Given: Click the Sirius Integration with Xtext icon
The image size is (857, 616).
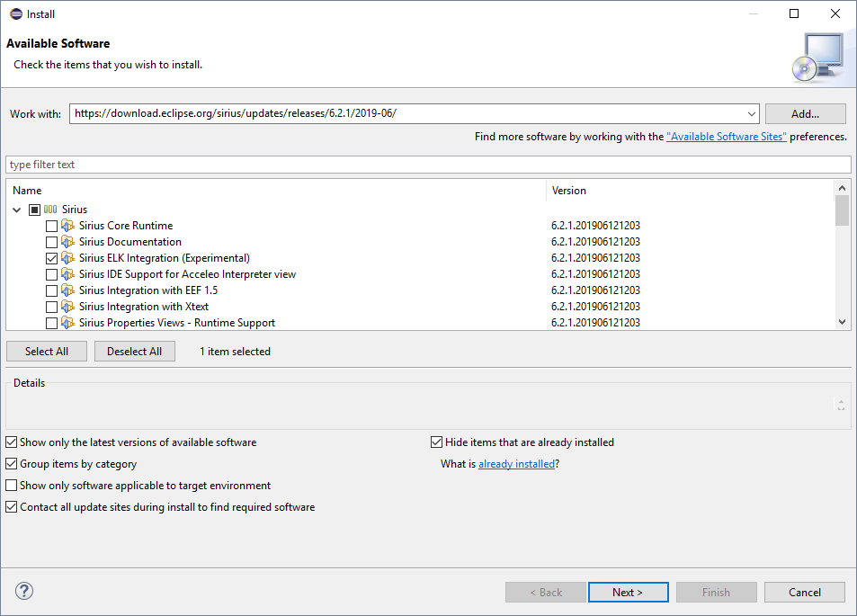Looking at the screenshot, I should point(67,307).
